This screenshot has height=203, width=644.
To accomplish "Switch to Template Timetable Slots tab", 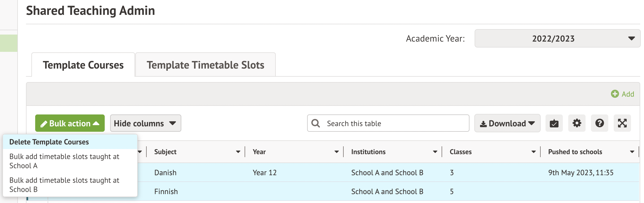I will tap(205, 65).
